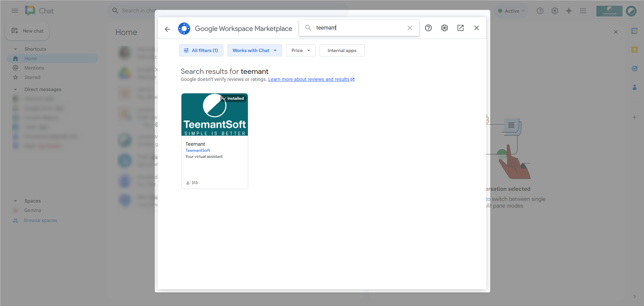
Task: Open Calendar in side panel
Action: (x=635, y=31)
